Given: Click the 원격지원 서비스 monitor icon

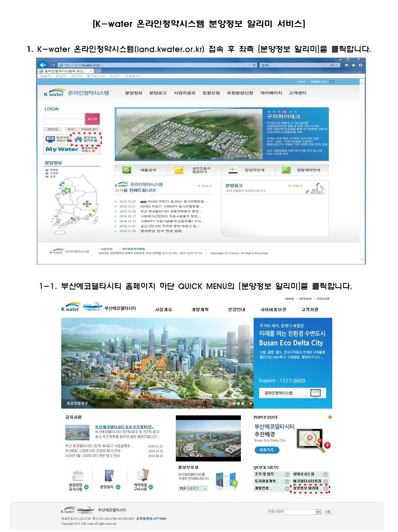Looking at the screenshot, I should point(50,139).
